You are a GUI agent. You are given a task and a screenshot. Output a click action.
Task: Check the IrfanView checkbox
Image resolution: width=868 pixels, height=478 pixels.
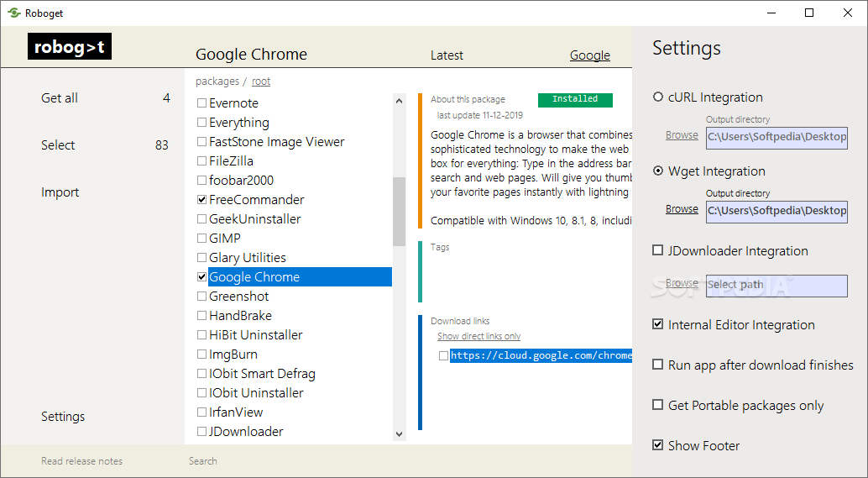coord(202,412)
